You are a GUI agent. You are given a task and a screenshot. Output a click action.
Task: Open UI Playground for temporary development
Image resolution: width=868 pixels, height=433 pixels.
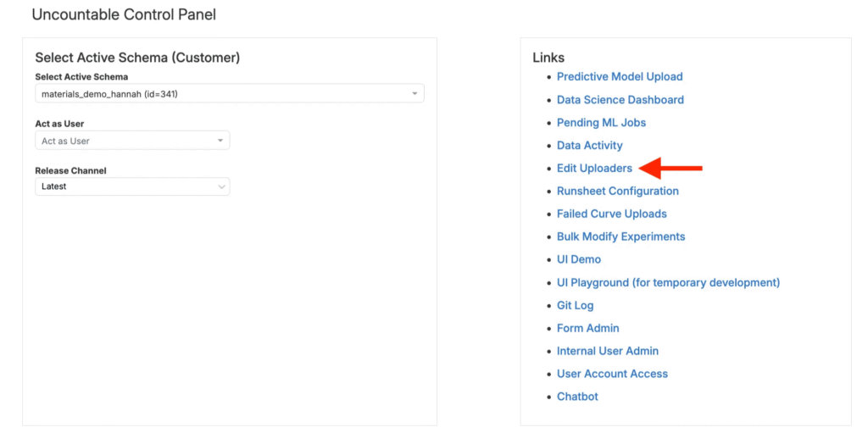pos(668,283)
